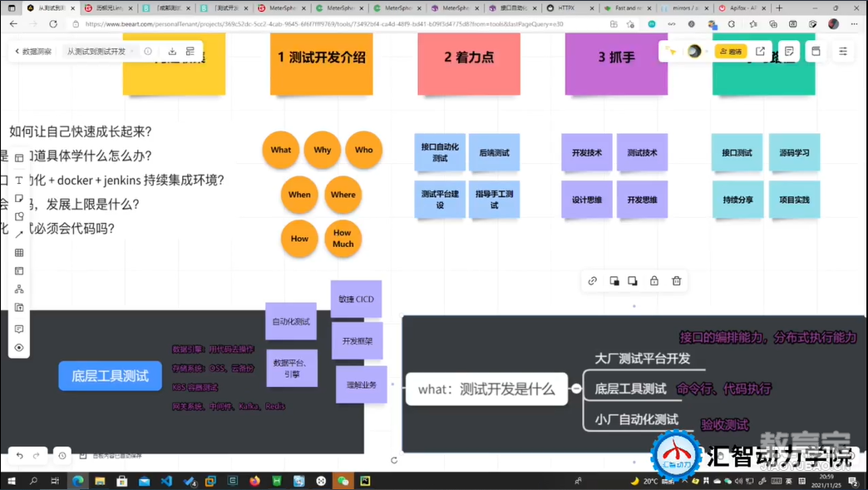
Task: Select the frame tool in the left toolbar
Action: coord(19,158)
